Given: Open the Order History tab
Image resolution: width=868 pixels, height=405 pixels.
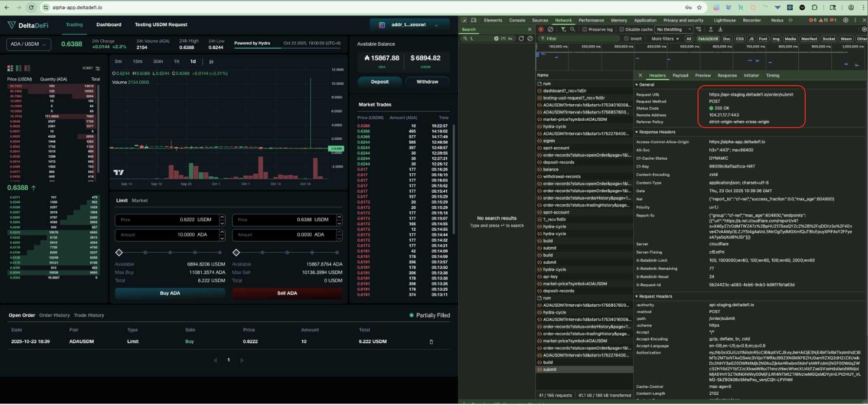Looking at the screenshot, I should tap(55, 315).
